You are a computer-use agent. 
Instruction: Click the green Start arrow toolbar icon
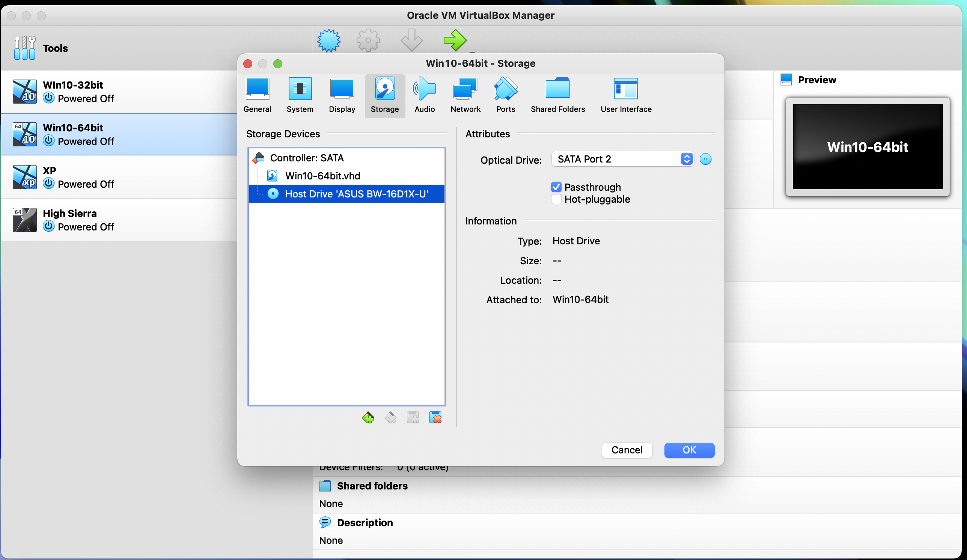[455, 40]
